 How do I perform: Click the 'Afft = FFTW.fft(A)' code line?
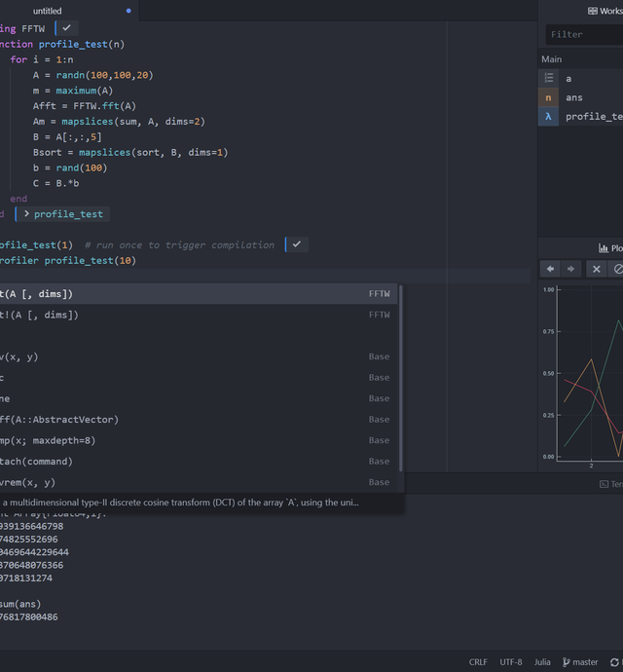point(85,106)
